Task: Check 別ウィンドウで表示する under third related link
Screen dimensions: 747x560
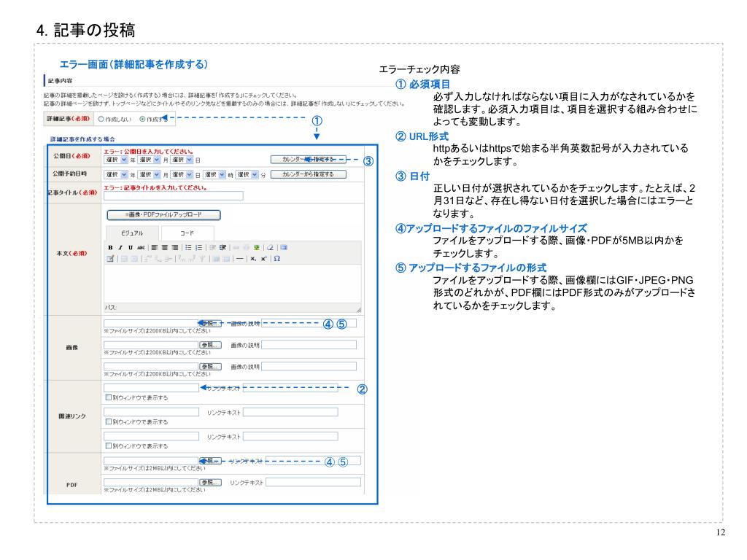Action: [x=109, y=446]
